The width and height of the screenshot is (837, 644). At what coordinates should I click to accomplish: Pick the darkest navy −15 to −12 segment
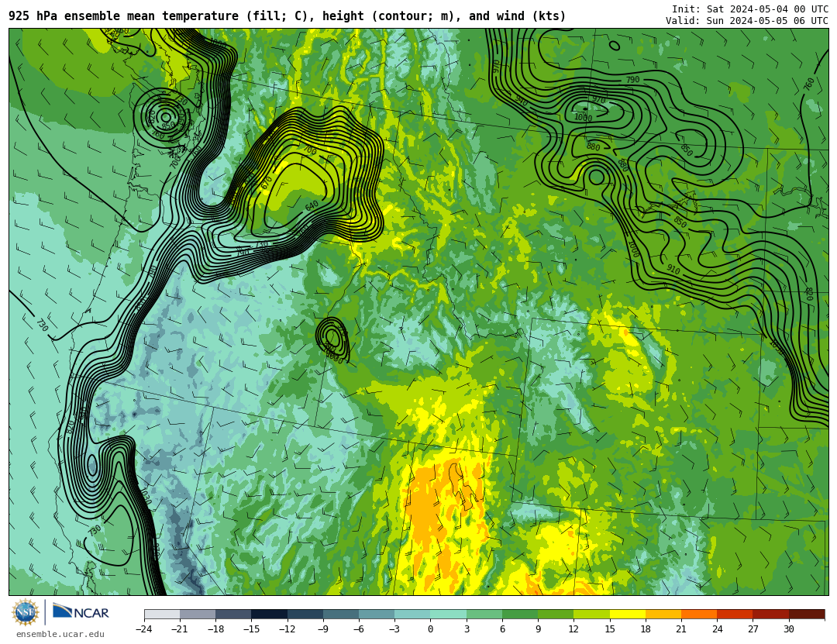[270, 614]
